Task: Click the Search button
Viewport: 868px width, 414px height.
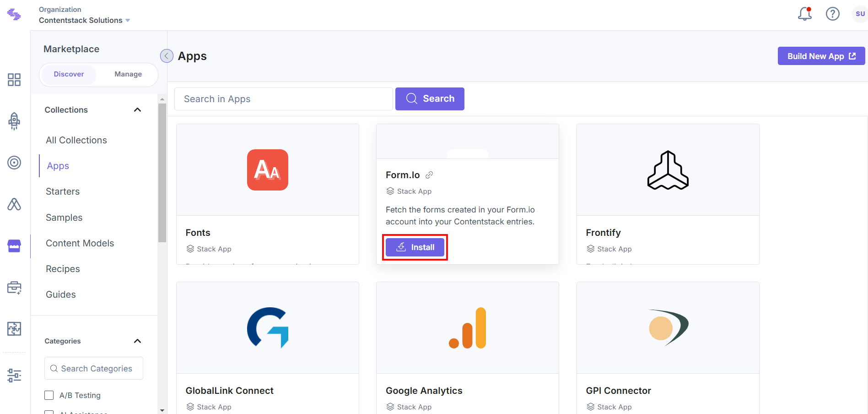Action: click(430, 99)
